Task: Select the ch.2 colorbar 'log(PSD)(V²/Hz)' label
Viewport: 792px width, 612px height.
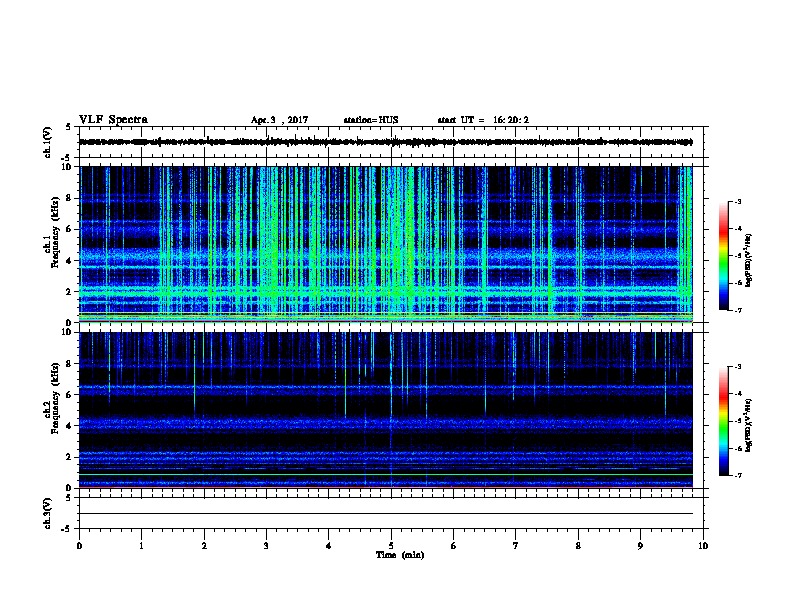Action: (x=749, y=425)
